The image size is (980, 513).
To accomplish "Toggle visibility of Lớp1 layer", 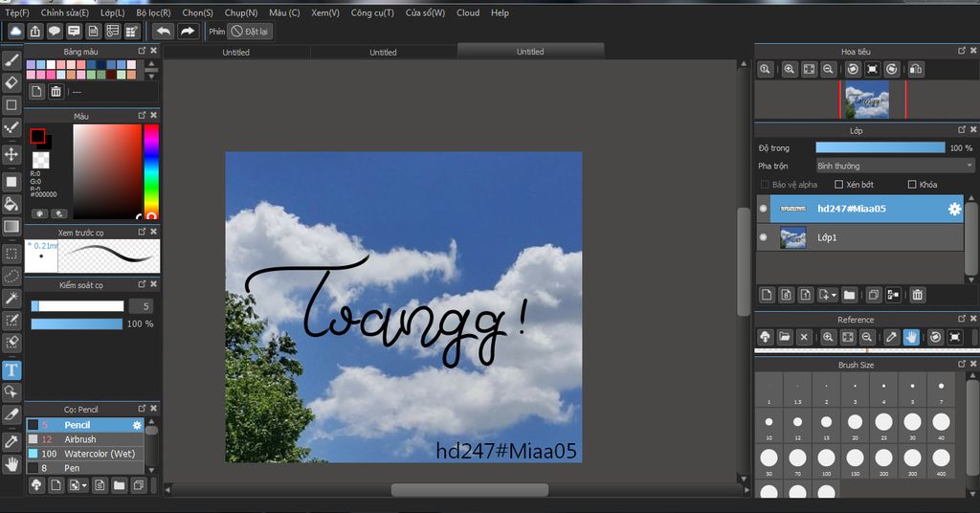I will 763,237.
